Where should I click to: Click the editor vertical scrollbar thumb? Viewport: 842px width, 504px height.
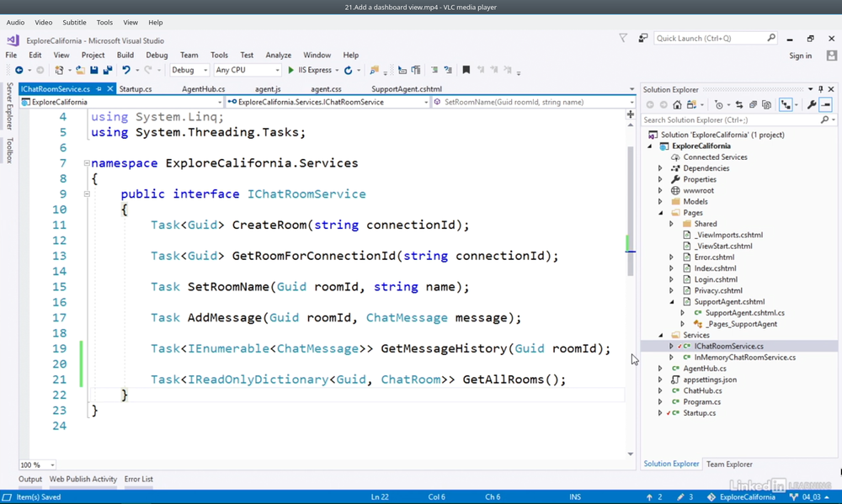coord(631,210)
